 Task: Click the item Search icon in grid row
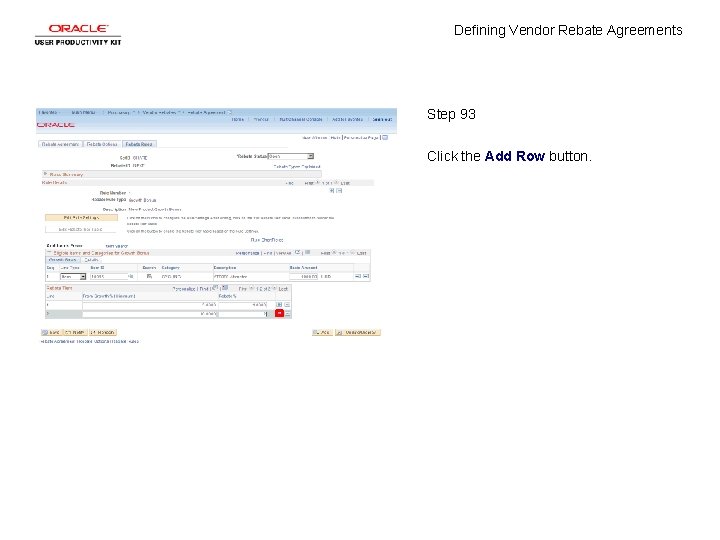pos(149,276)
